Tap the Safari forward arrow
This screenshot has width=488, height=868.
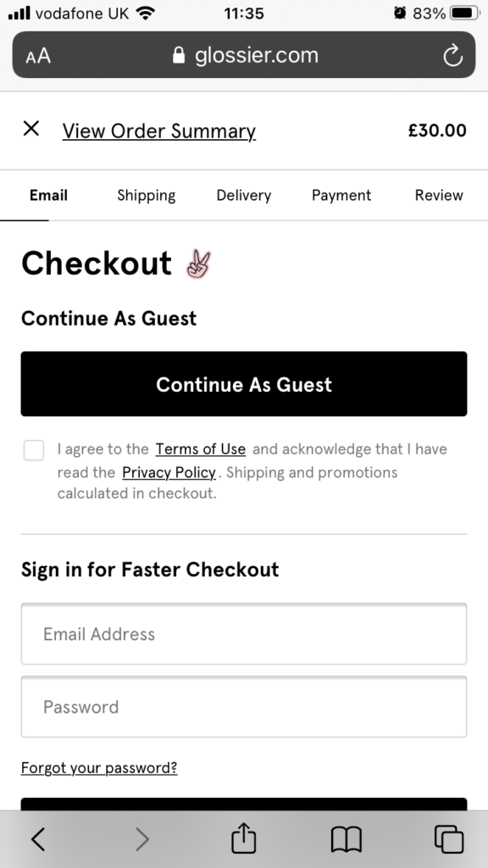(141, 838)
